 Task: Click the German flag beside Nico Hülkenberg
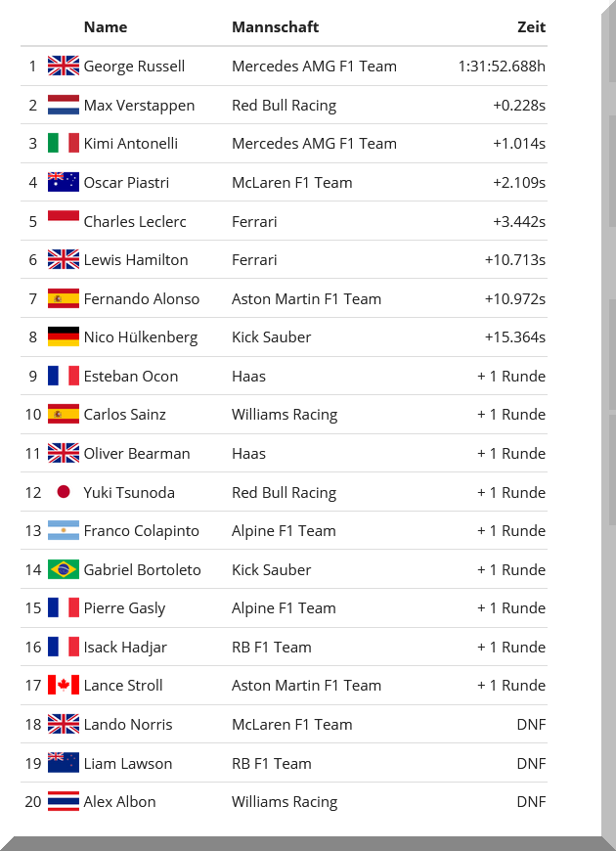tap(64, 337)
